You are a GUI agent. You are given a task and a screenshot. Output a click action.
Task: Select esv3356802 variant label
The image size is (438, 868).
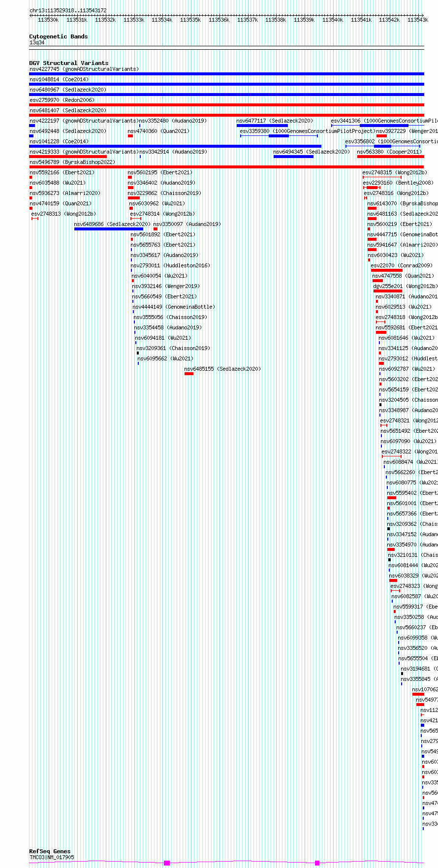392,141
